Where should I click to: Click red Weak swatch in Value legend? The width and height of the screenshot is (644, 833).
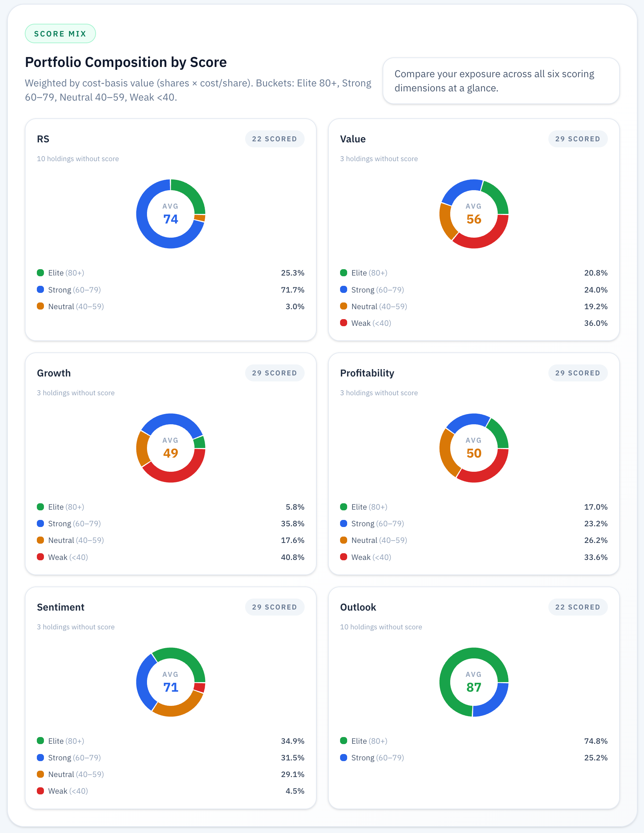[343, 323]
